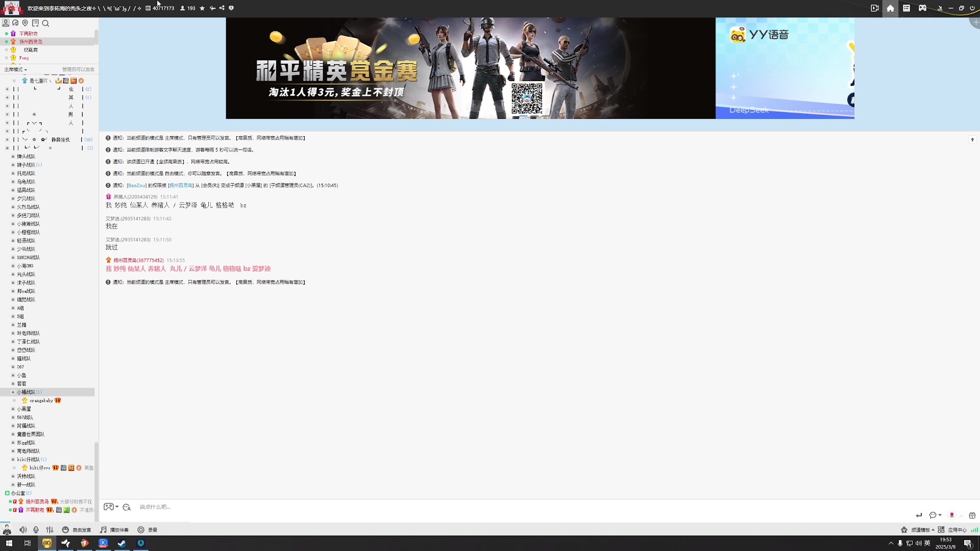Click the YY raccoon icon in the taskbar
The width and height of the screenshot is (980, 551).
pyautogui.click(x=47, y=543)
